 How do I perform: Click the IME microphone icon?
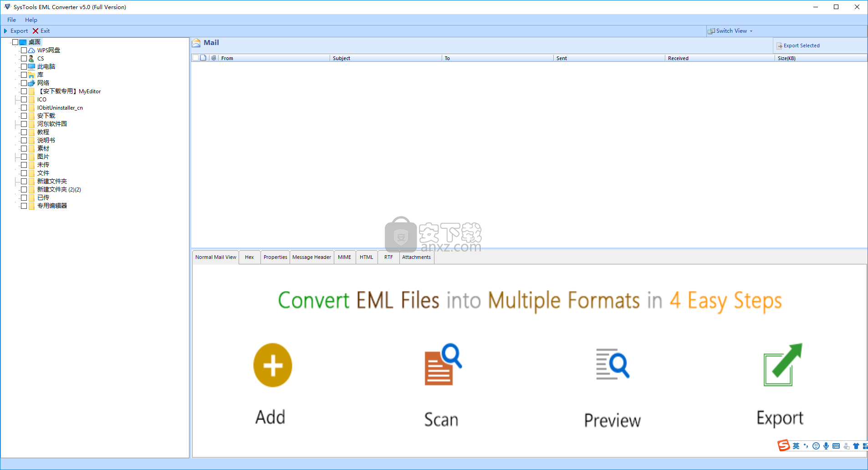click(x=826, y=446)
